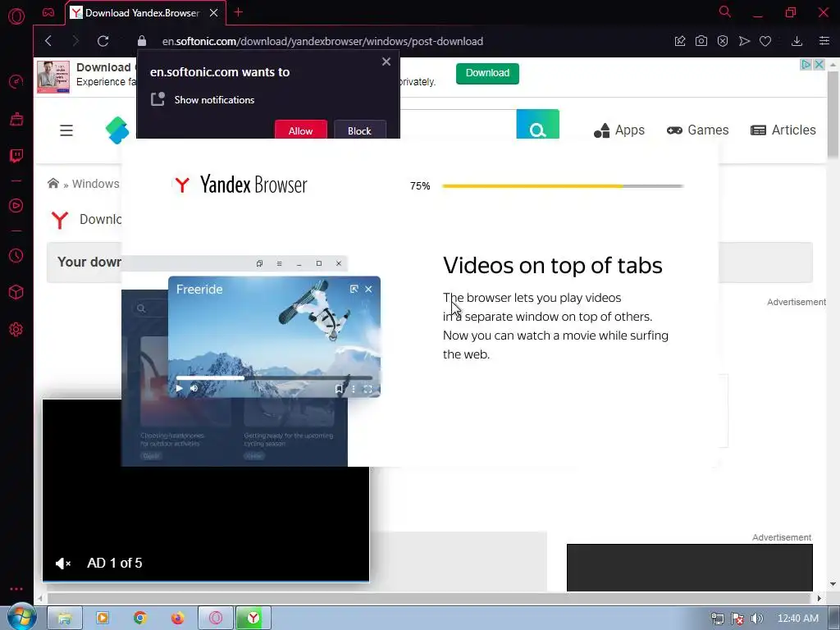Go back to previous page
840x630 pixels.
pos(48,41)
